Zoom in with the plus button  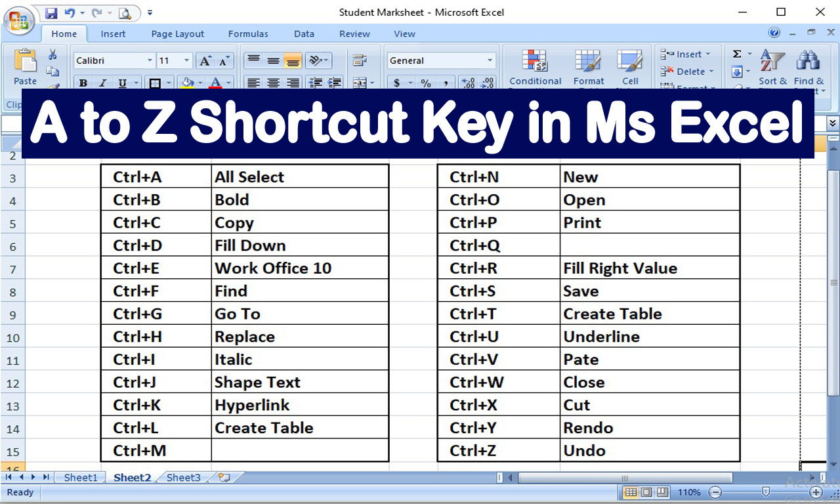point(816,492)
